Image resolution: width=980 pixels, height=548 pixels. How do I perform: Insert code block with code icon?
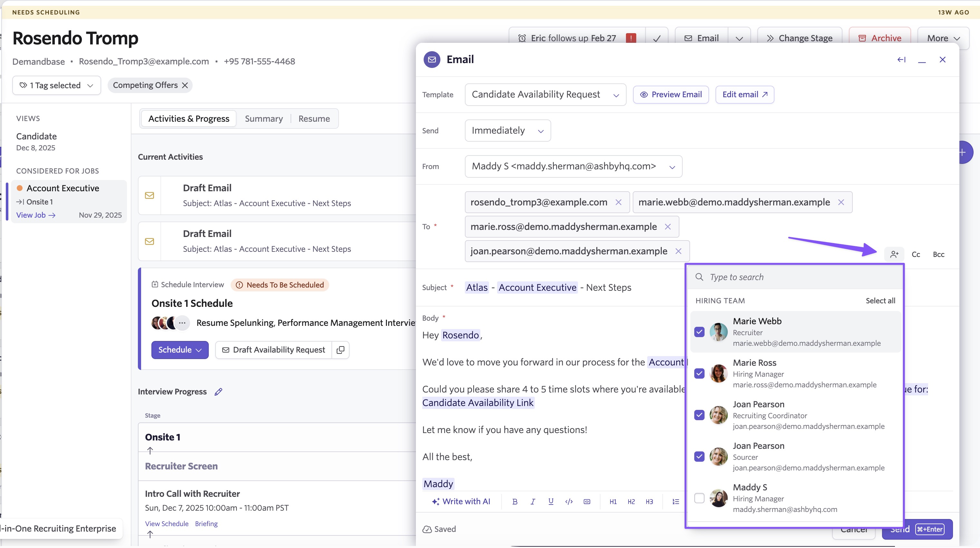[569, 502]
